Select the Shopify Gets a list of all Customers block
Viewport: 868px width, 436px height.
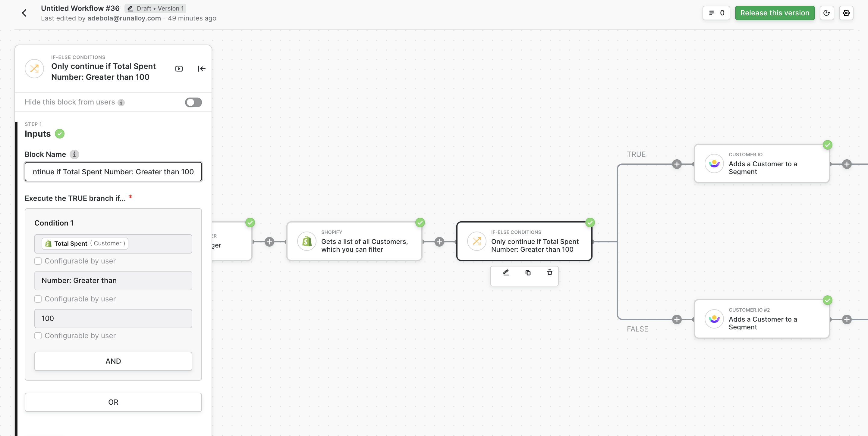tap(354, 241)
